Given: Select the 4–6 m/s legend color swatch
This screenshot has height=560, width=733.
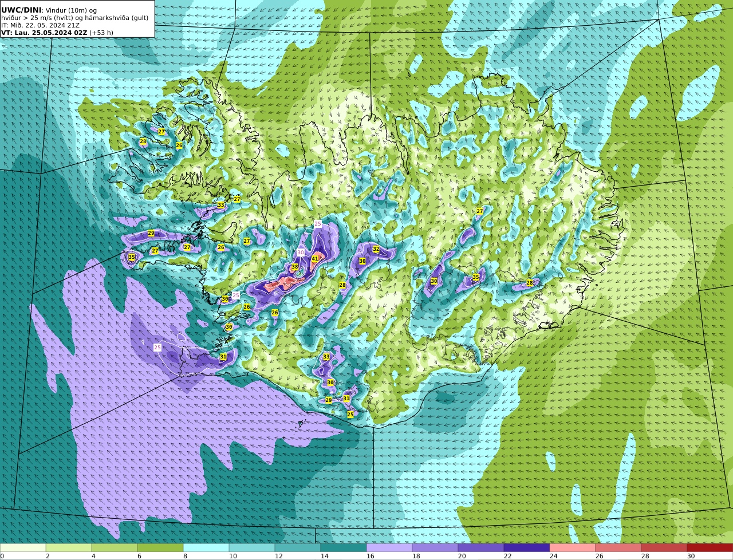Looking at the screenshot, I should pyautogui.click(x=115, y=548).
